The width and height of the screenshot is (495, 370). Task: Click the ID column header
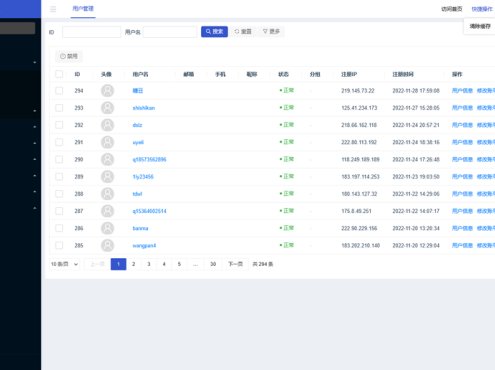[x=77, y=74]
